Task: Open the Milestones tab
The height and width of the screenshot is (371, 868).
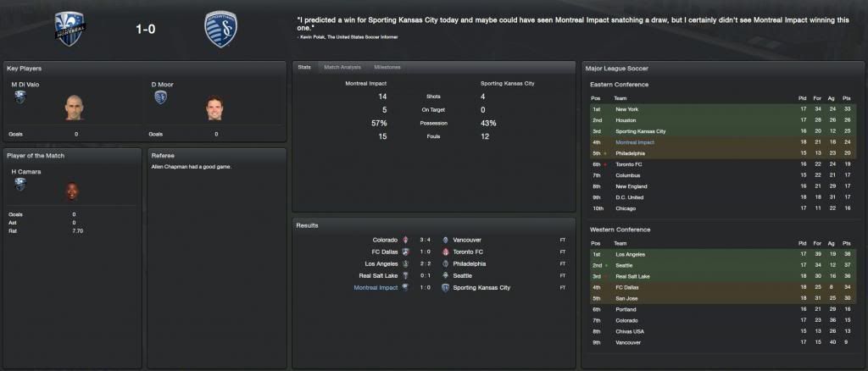Action: 387,67
